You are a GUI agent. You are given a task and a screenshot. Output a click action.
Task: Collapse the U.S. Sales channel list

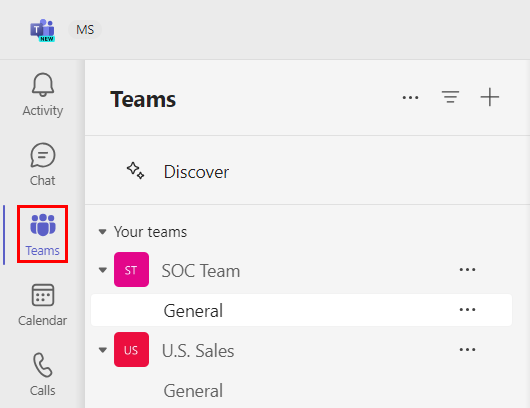pos(102,350)
